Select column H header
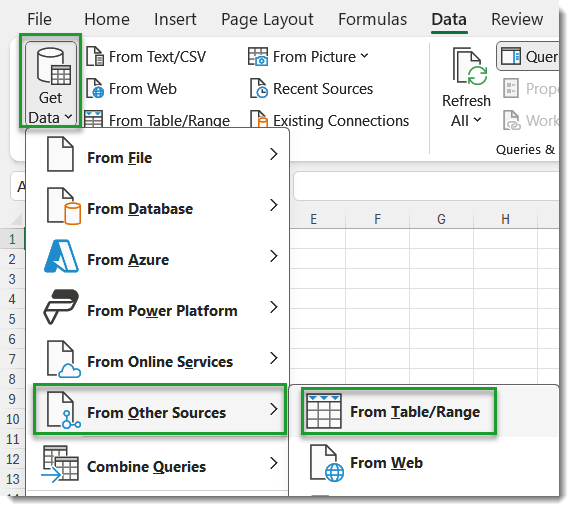Screen dimensions: 574x511 506,219
